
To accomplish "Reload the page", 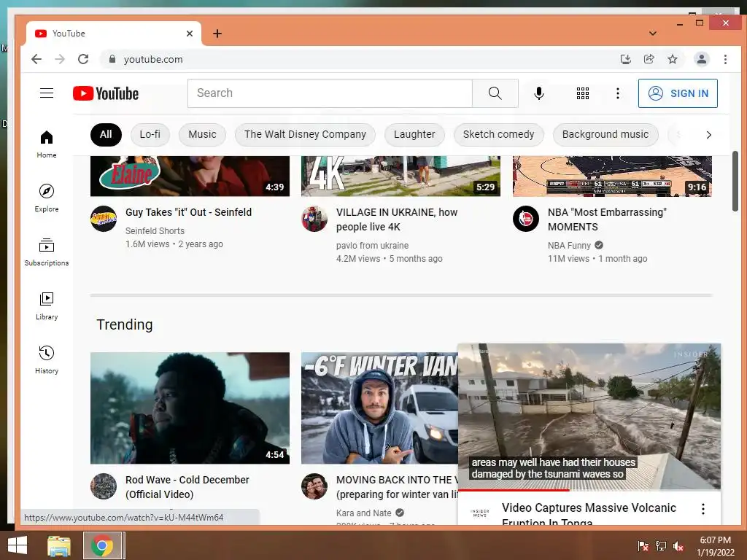I will pyautogui.click(x=83, y=59).
